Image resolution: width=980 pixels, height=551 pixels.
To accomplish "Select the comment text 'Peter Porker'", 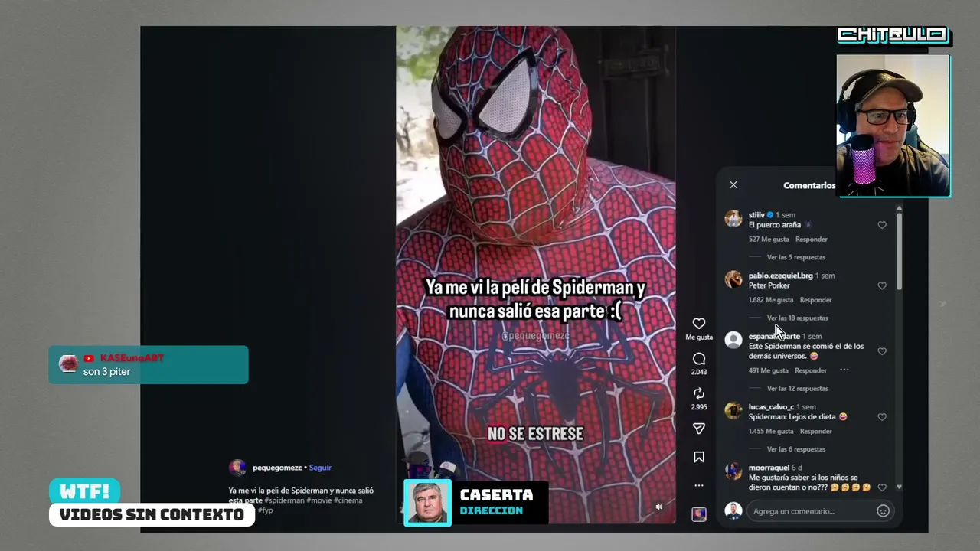I will coord(769,285).
